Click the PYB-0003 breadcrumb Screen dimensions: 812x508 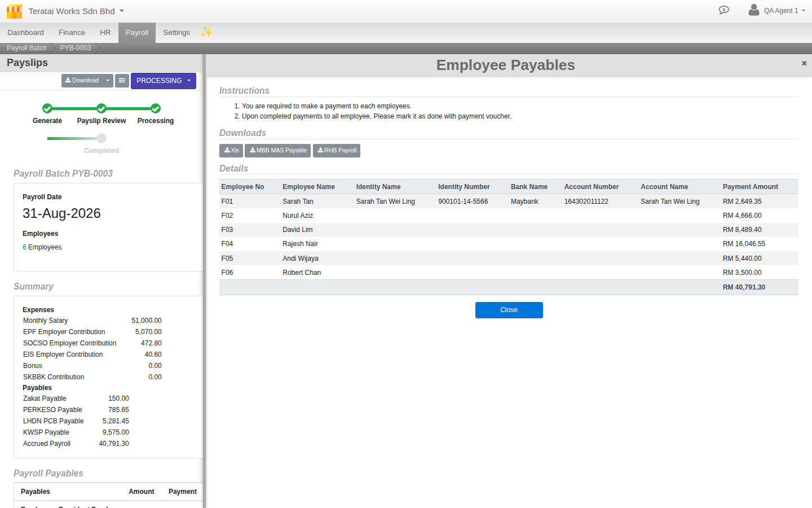pyautogui.click(x=76, y=48)
